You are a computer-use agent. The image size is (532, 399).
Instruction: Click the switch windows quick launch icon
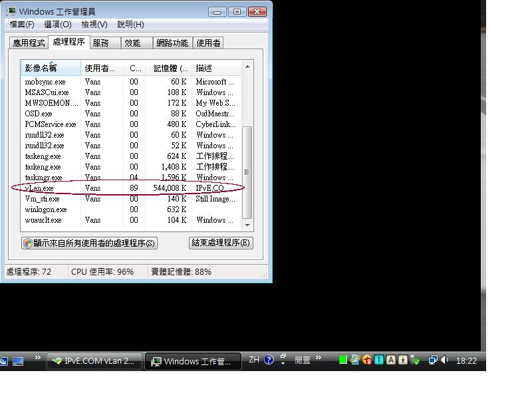click(x=4, y=361)
